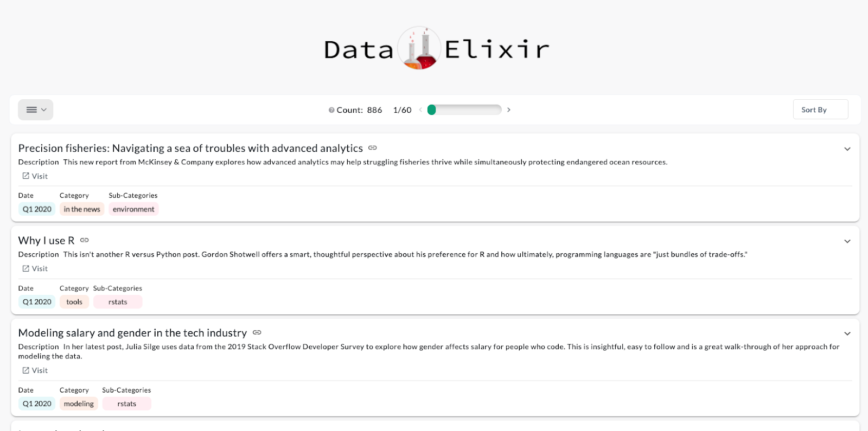This screenshot has height=431, width=868.
Task: Select the "in the news" category tag
Action: coord(81,209)
